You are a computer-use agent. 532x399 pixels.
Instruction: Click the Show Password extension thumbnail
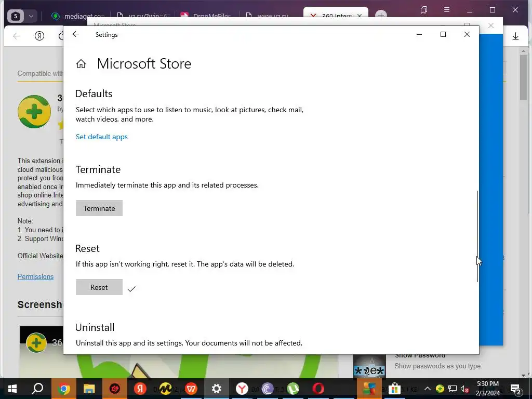pos(369,367)
